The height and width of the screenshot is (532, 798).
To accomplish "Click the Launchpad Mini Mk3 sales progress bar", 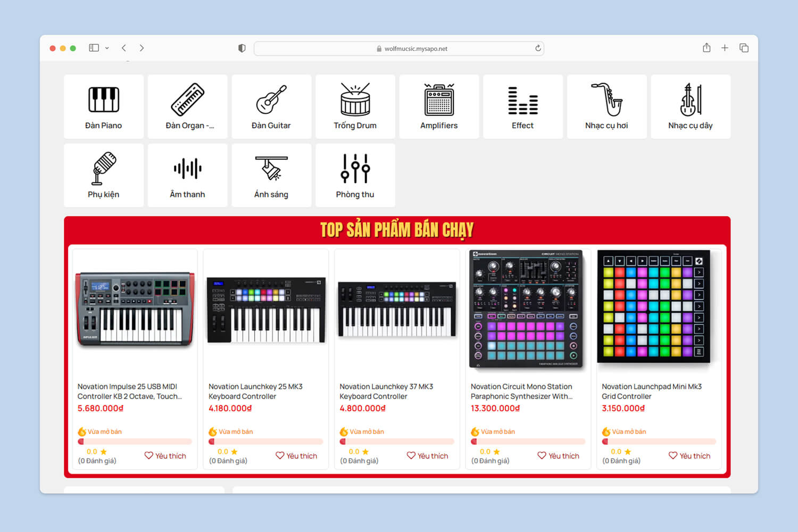I will tap(659, 442).
